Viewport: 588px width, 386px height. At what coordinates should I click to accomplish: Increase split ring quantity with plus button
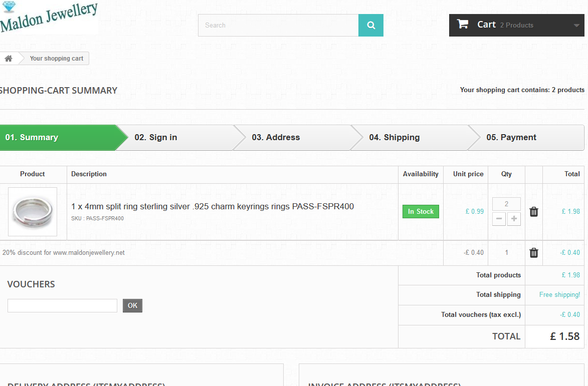[514, 219]
